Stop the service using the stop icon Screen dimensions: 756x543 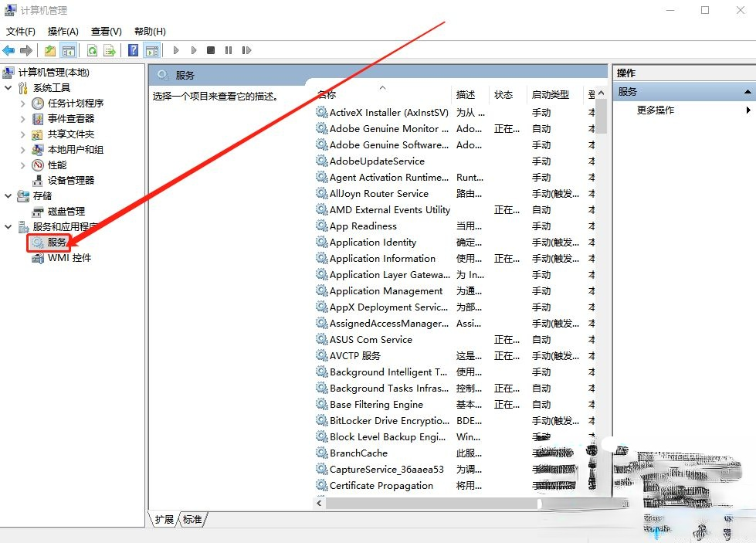[x=210, y=49]
